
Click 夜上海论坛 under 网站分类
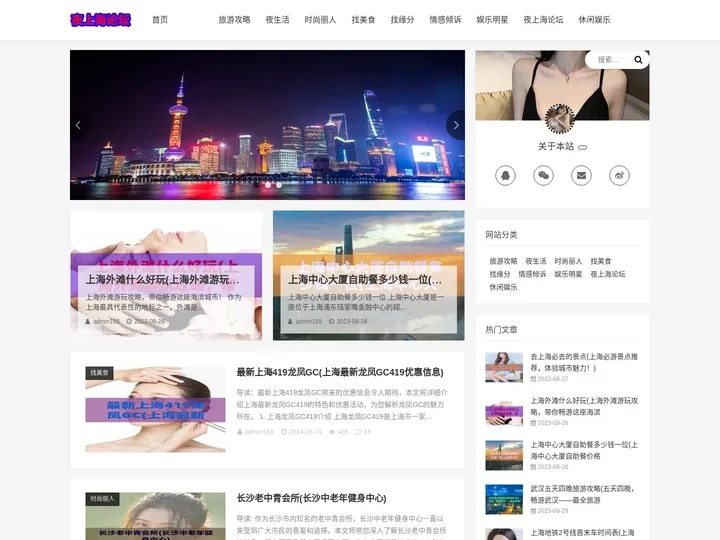608,274
